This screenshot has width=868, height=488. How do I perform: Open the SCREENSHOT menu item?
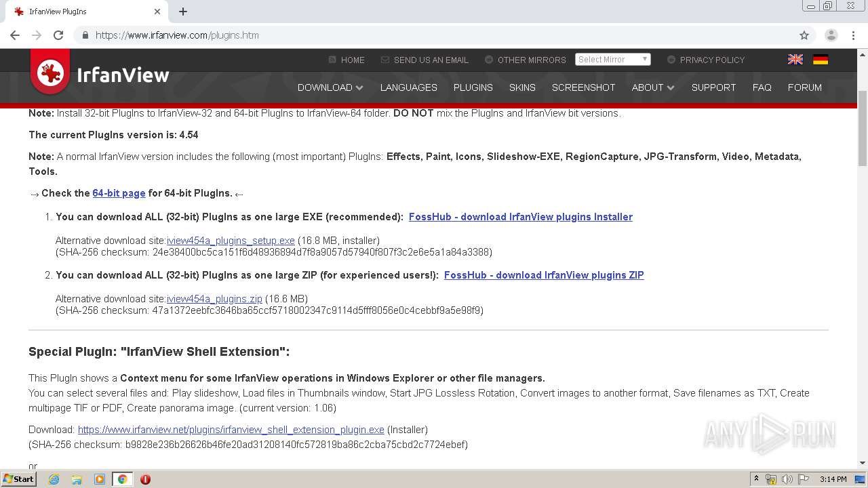(x=583, y=87)
